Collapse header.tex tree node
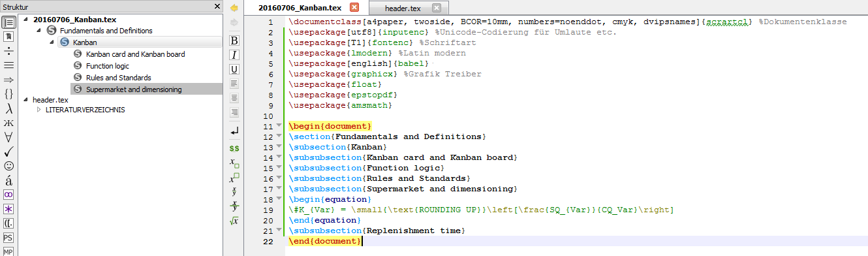This screenshot has width=868, height=256. pyautogui.click(x=25, y=100)
